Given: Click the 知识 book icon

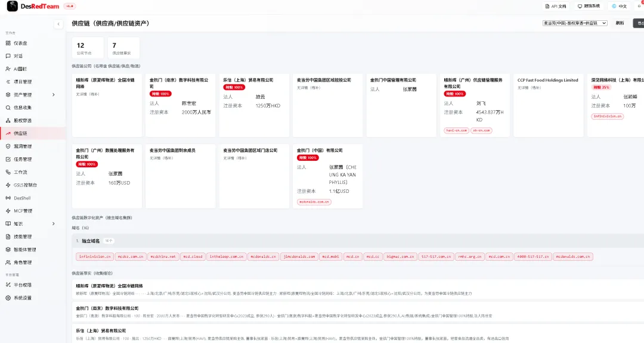Looking at the screenshot, I should 8,224.
